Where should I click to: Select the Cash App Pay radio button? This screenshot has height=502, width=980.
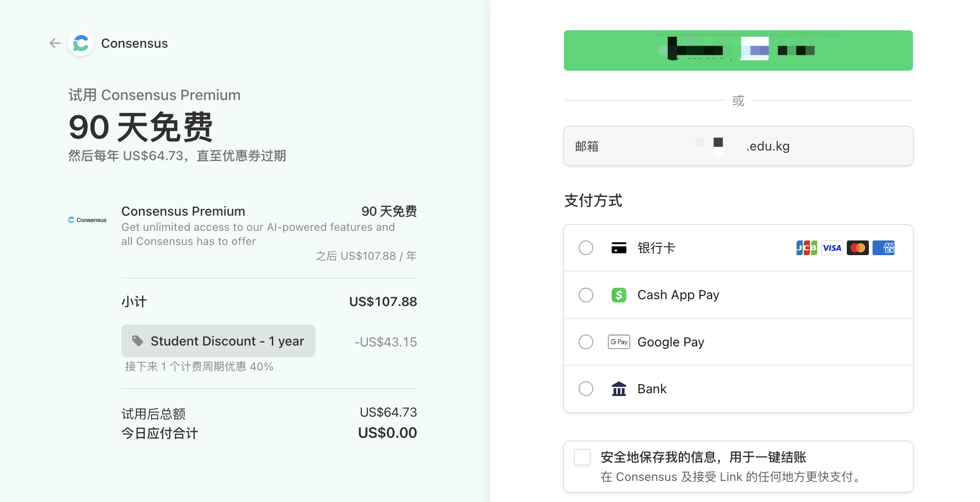coord(586,295)
